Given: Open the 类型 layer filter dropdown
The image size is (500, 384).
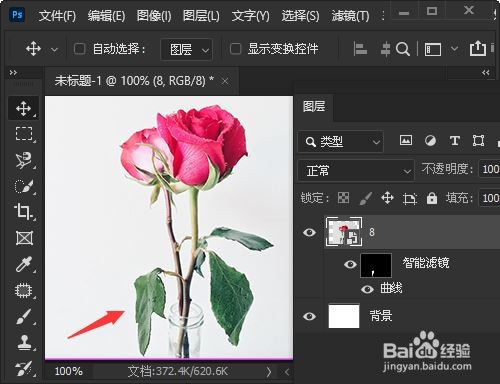Looking at the screenshot, I should click(340, 142).
